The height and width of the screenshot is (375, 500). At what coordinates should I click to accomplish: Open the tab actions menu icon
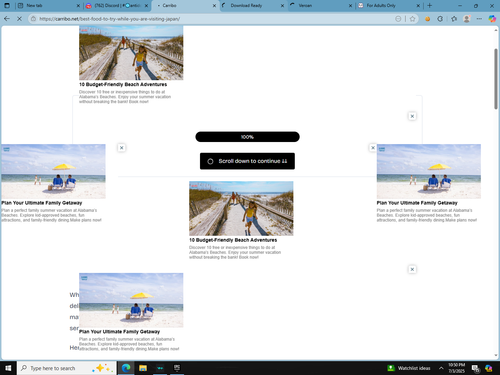pos(7,5)
